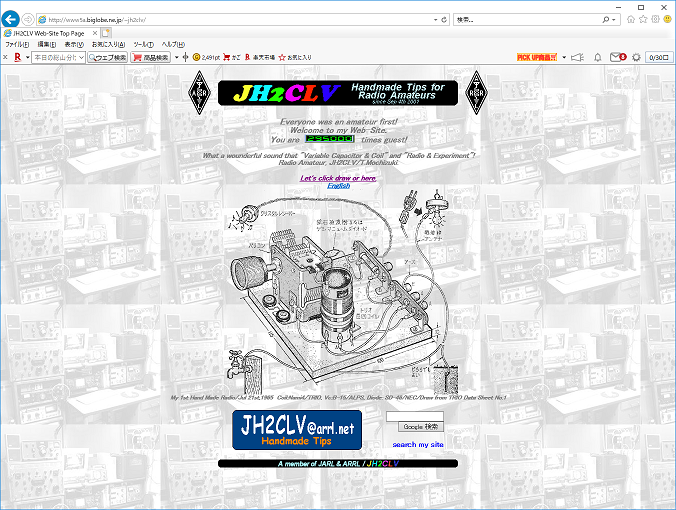Click the JH2CLV@arrl.net Handmade Tips banner
This screenshot has height=510, width=676.
(297, 429)
